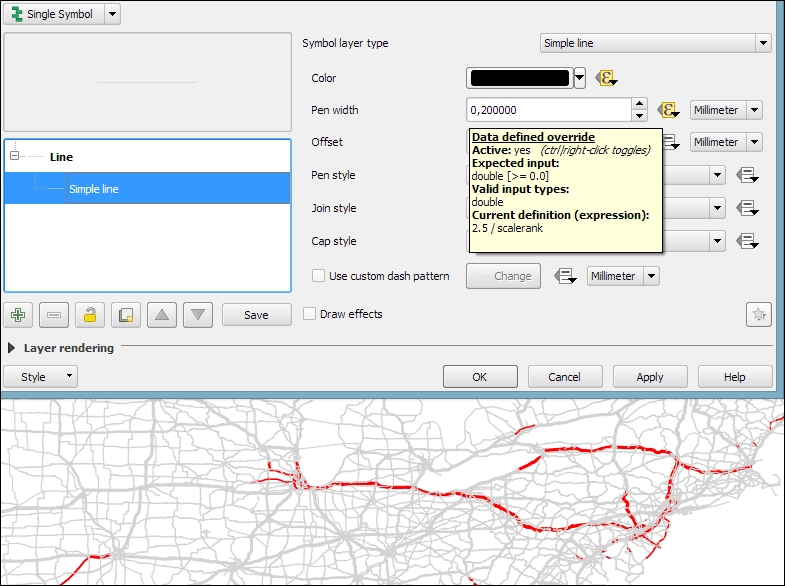
Task: Open Join style dropdown arrow
Action: pos(717,208)
